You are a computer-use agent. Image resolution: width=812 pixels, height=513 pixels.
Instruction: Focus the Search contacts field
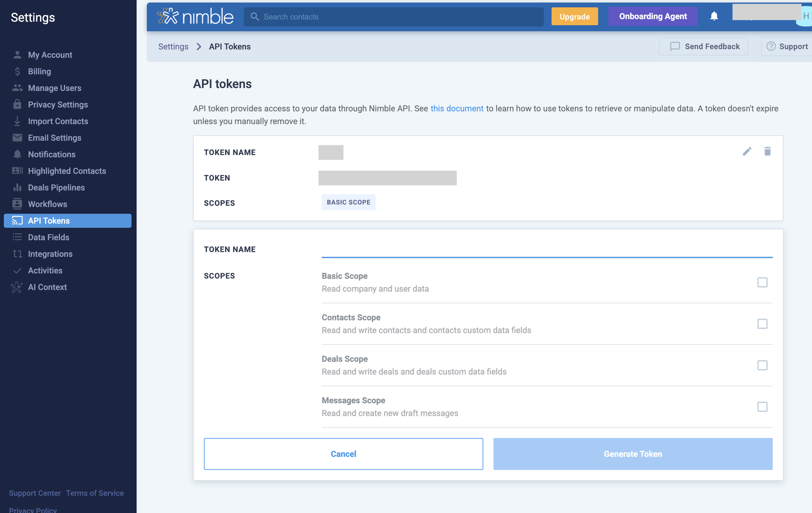(394, 16)
